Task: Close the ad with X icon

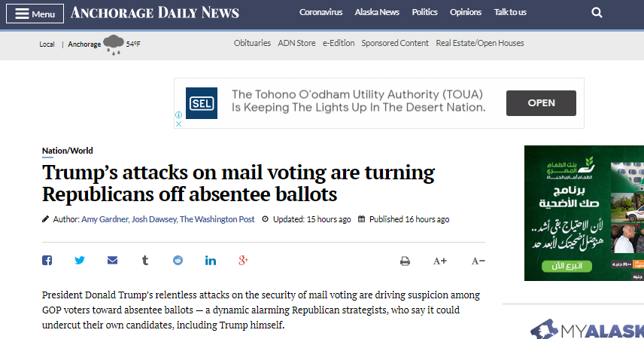Action: coord(178,124)
